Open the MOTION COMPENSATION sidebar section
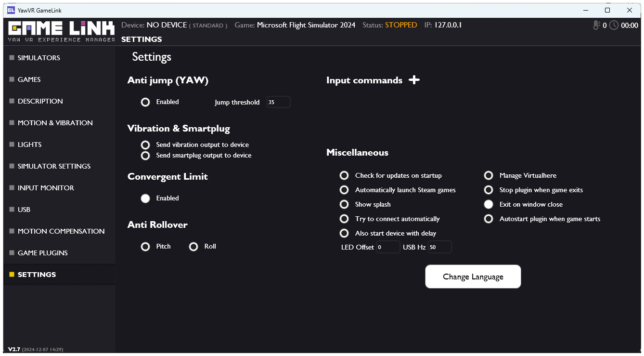The height and width of the screenshot is (356, 644). pyautogui.click(x=61, y=231)
